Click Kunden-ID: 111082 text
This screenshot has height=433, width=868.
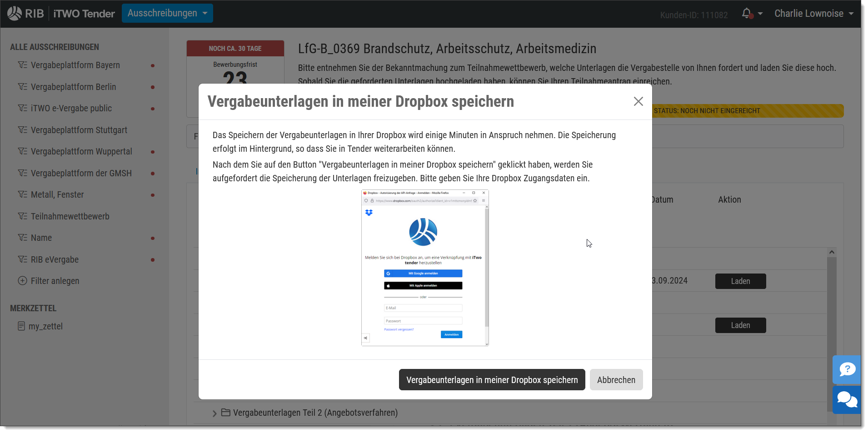694,15
